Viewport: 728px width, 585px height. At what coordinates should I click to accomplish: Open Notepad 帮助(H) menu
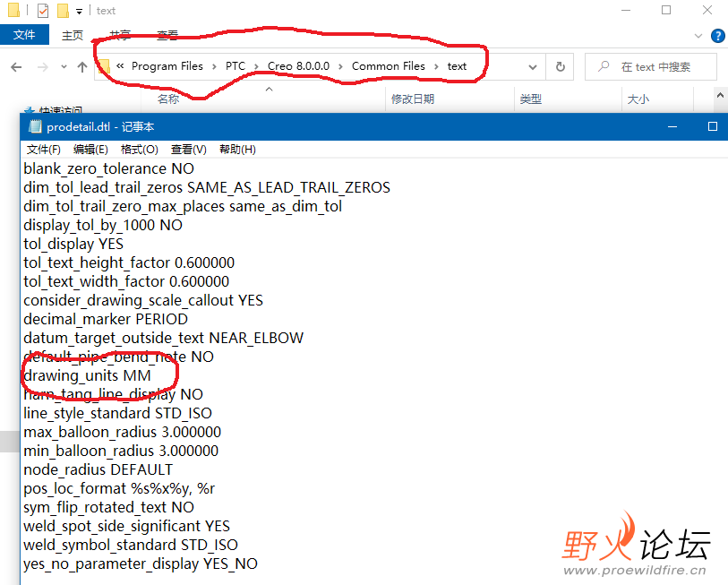click(237, 149)
